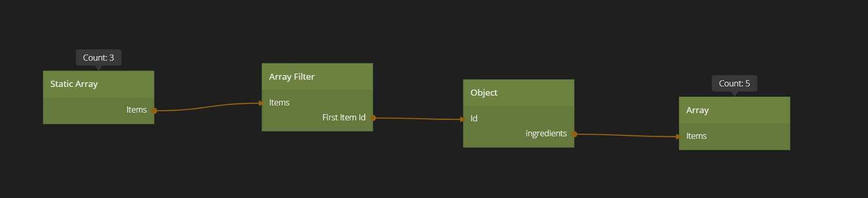Select the wire from ingredients to Array
The image size is (868, 198).
(627, 135)
